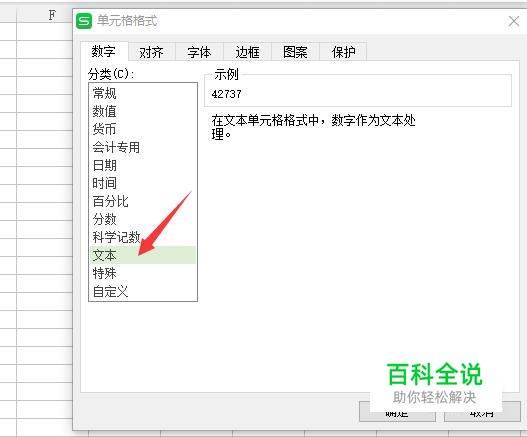
Task: Select 分数 category
Action: click(143, 219)
